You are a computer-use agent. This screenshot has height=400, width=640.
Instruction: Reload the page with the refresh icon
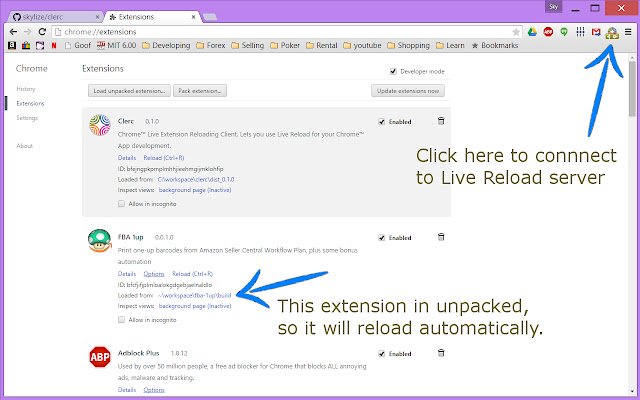point(42,31)
